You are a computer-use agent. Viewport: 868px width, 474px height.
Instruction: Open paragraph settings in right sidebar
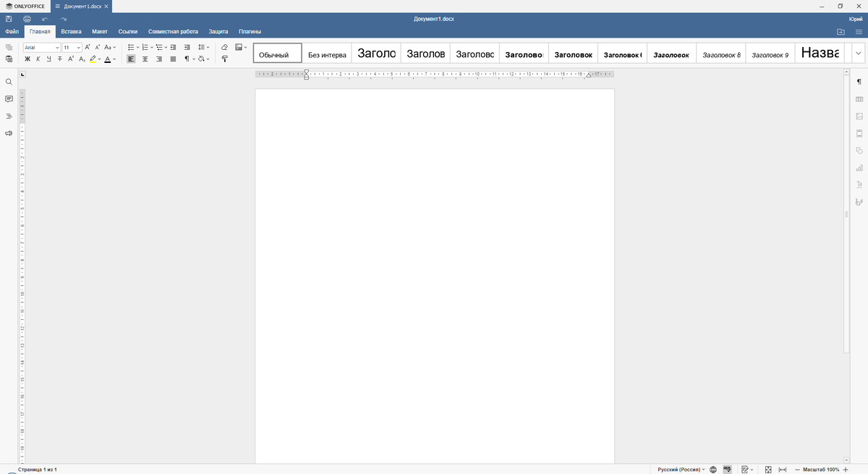[859, 81]
